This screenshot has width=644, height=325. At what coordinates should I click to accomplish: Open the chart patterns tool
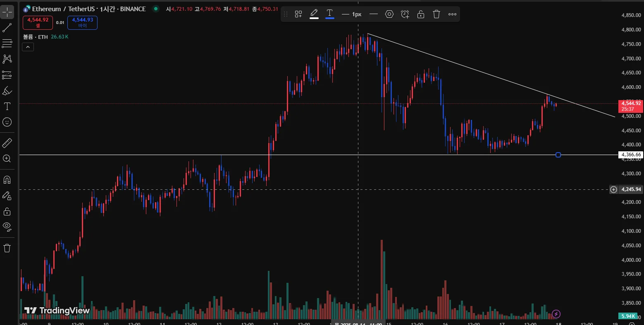7,59
